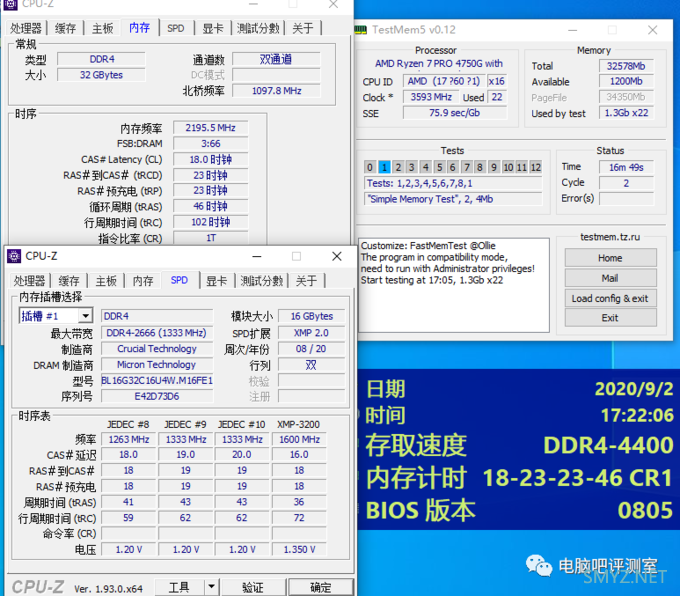
Task: Select SPD tab in back CPU-Z window
Action: [176, 29]
